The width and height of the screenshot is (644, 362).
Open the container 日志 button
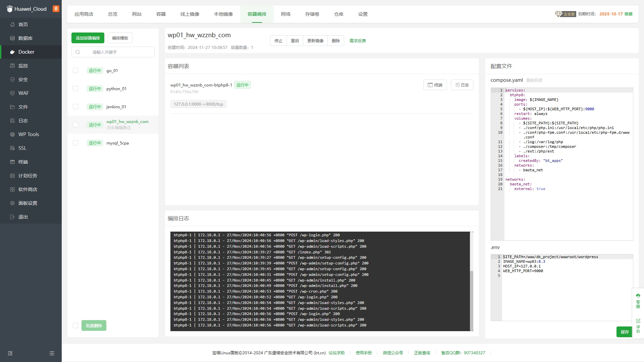pos(462,85)
